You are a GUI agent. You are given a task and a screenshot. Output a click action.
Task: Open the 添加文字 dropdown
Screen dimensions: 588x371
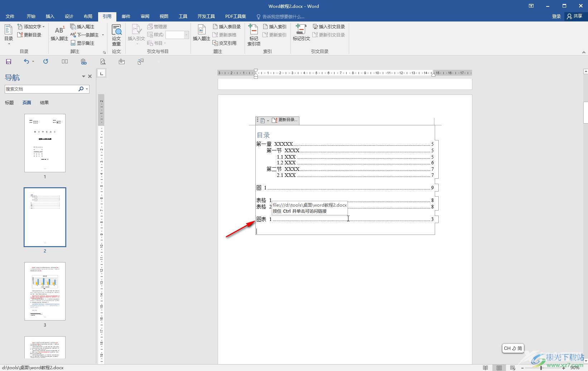[x=31, y=26]
